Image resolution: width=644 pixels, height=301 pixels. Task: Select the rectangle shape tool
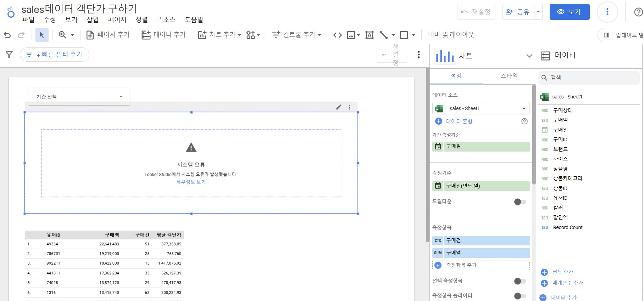[x=404, y=35]
